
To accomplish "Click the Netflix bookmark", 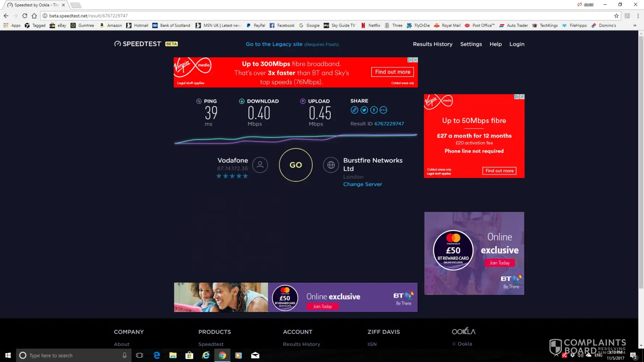I will click(371, 25).
